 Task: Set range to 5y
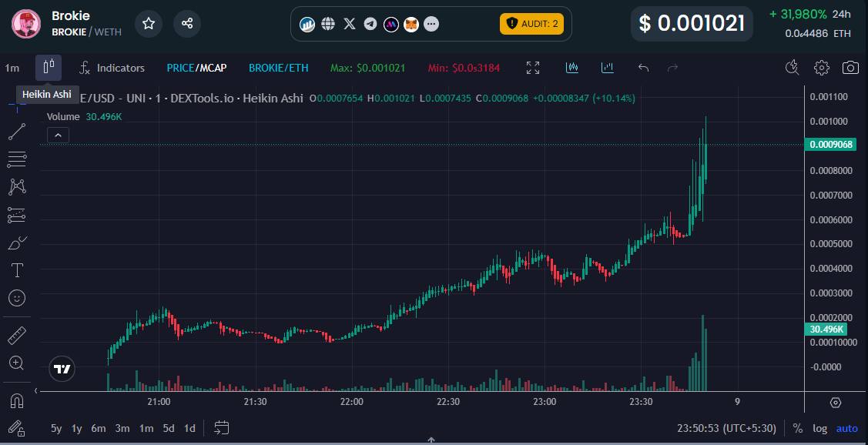point(56,428)
